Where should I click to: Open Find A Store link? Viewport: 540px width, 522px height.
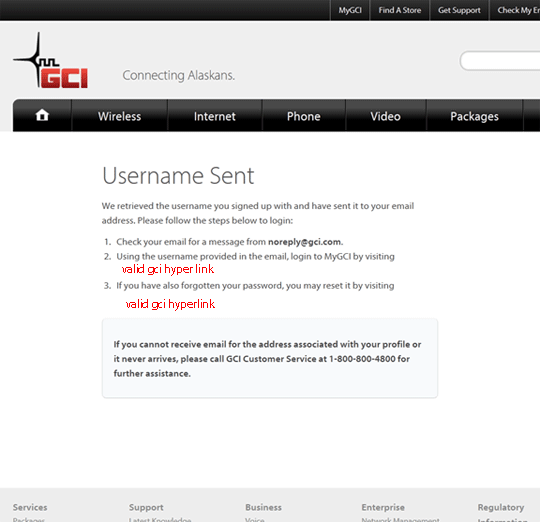point(399,10)
